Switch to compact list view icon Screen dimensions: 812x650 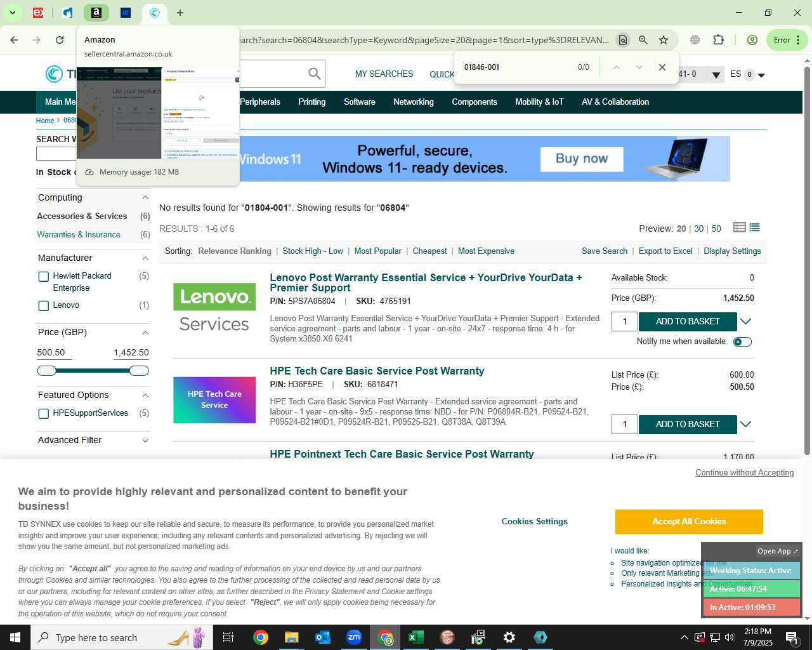(x=754, y=227)
